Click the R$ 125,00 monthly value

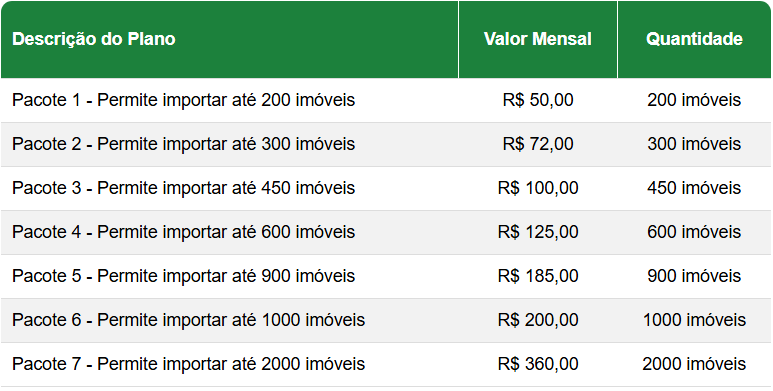[x=538, y=232]
